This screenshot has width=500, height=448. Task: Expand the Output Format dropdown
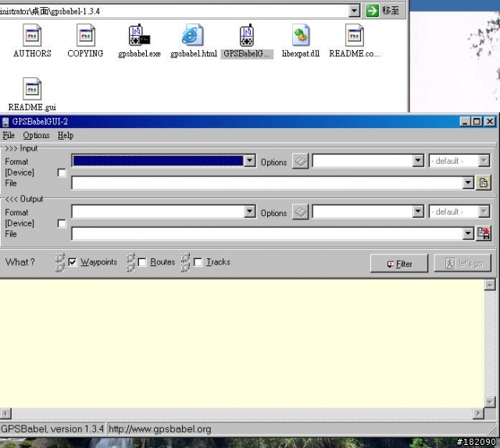[250, 212]
